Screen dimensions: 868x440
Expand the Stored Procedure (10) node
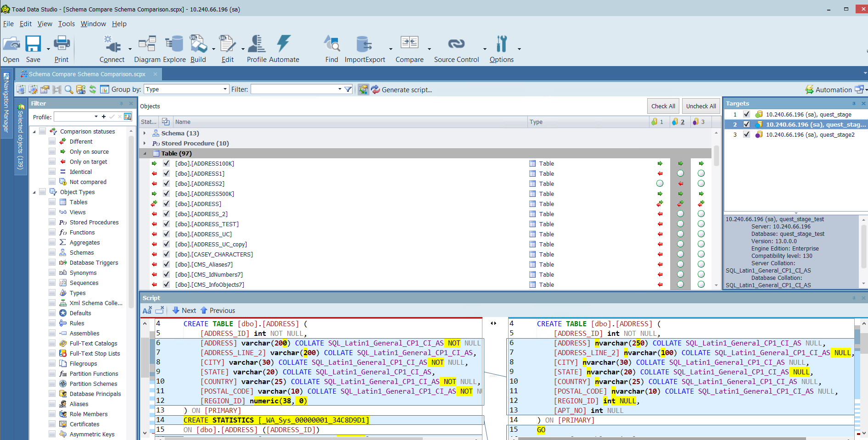145,143
